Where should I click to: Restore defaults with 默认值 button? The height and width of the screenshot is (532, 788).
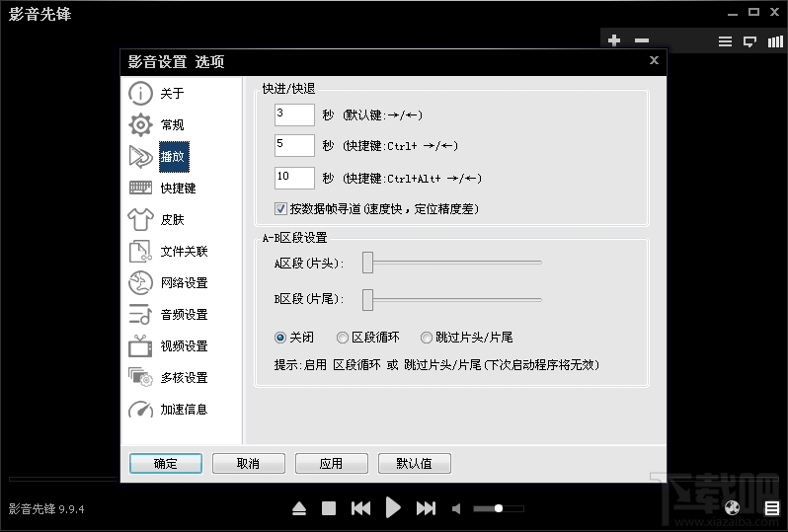[x=414, y=463]
